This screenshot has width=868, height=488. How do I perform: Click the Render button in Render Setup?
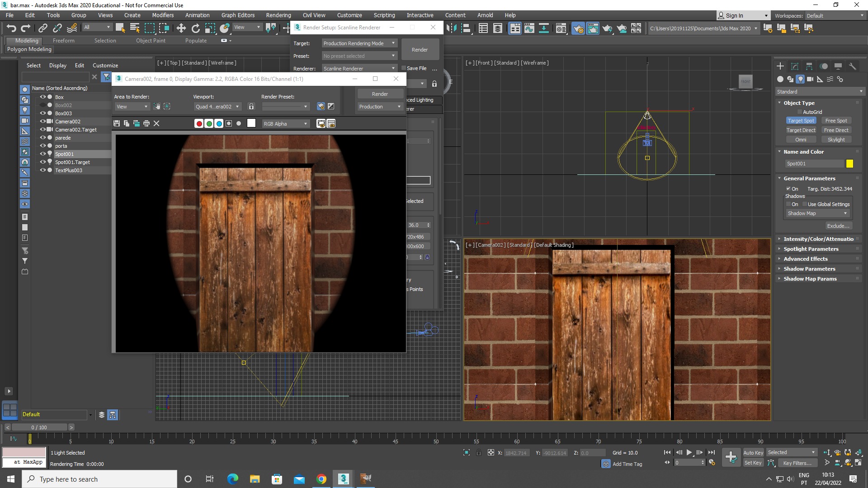tap(420, 49)
